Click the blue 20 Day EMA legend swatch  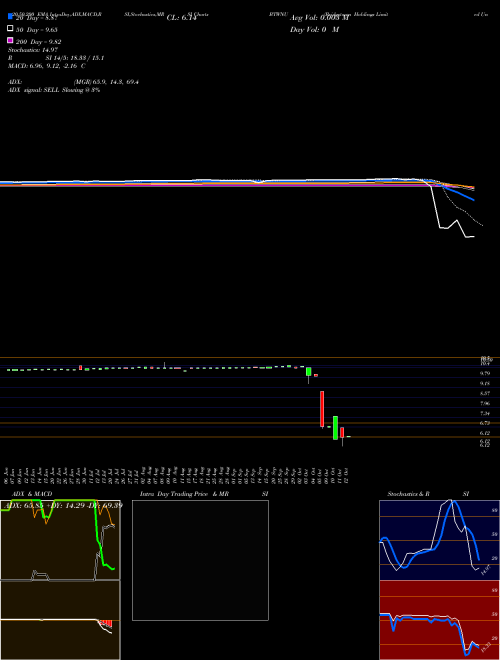(10, 16)
